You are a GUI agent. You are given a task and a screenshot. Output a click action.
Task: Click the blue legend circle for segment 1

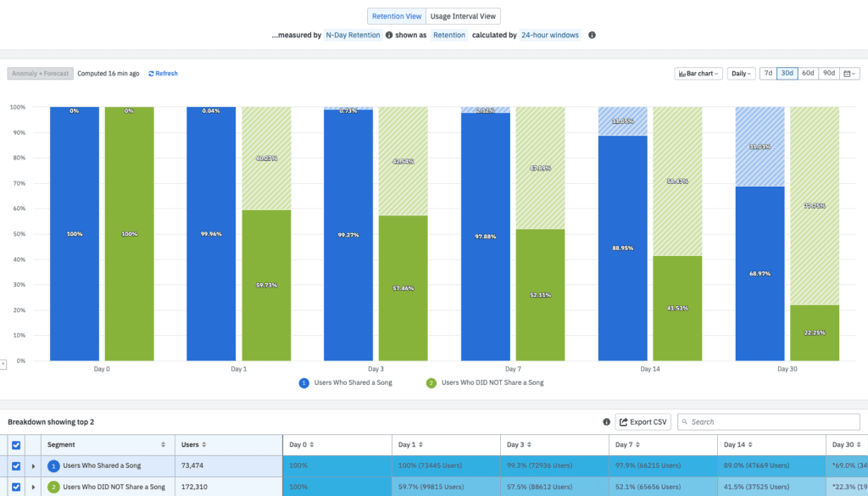pos(303,383)
